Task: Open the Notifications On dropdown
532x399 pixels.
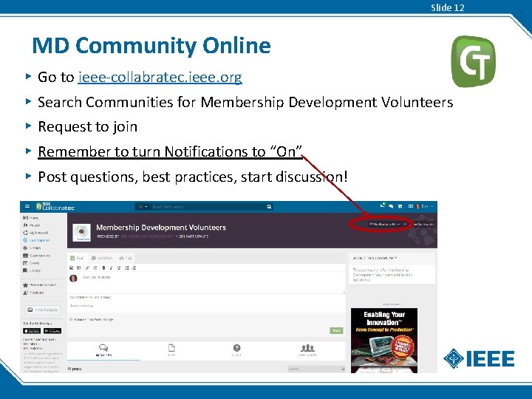Action: pos(385,225)
